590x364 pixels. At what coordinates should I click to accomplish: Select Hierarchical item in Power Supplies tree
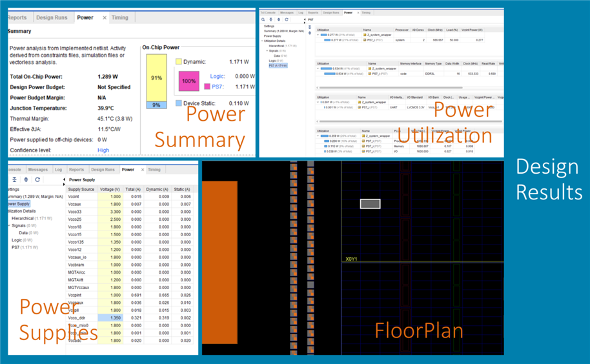click(x=23, y=218)
